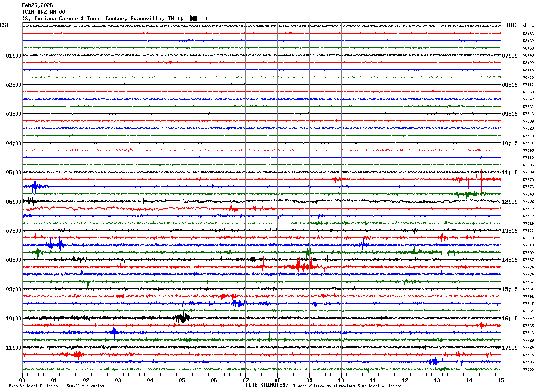Click the 13:15 UTC time label
536x392 pixels.
[510, 231]
